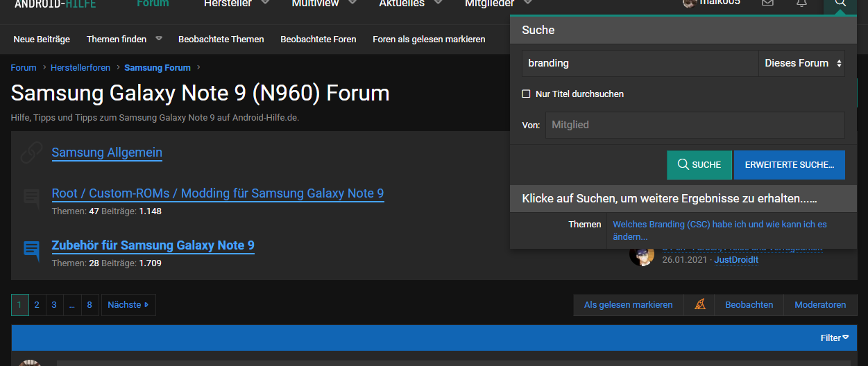
Task: Expand the Themen finden dropdown arrow
Action: pos(159,39)
